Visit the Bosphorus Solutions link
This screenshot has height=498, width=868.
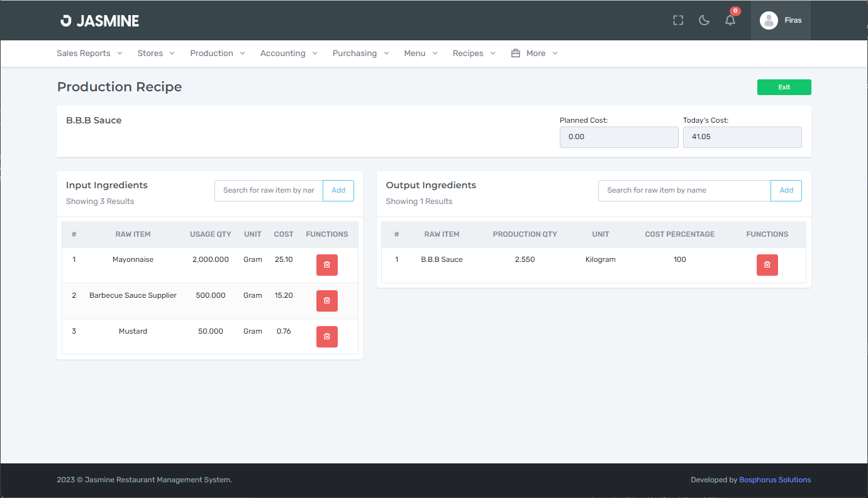click(x=775, y=479)
